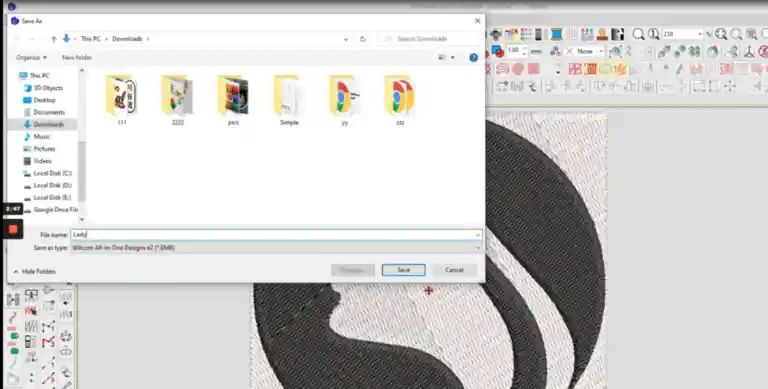
Task: Select Documents in the navigation tree
Action: pos(49,112)
